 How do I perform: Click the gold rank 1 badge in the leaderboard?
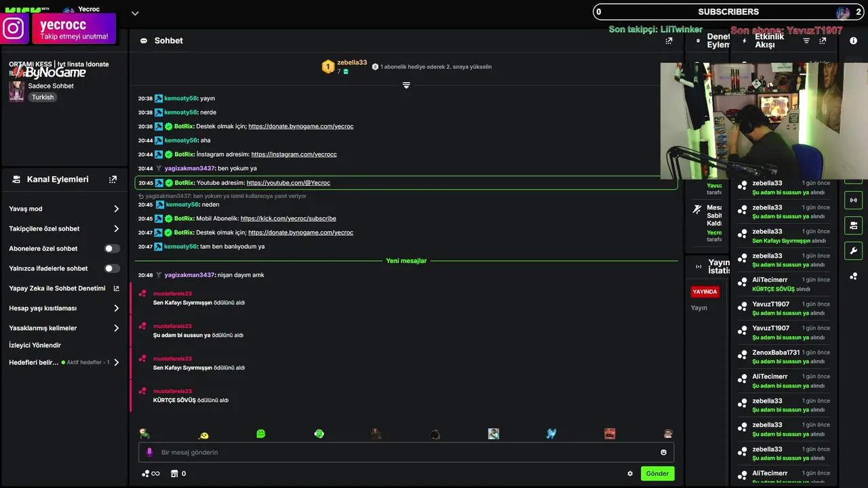coord(328,66)
